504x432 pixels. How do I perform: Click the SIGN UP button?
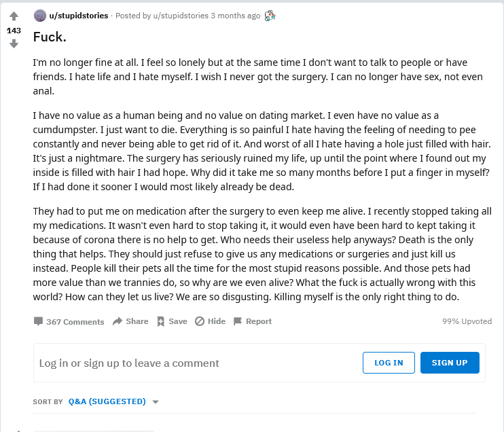click(450, 363)
